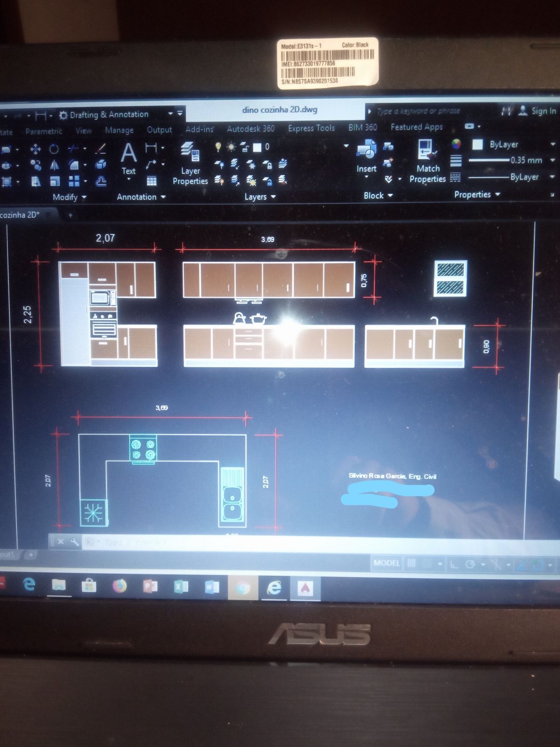
Task: Select the Linear Dimension tool in Annotation
Action: point(151,148)
